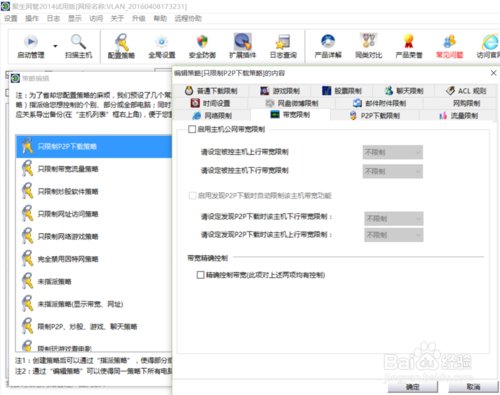Select 完全禁用因特网策略 in list
Viewport: 500px width, 395px height.
click(94, 259)
